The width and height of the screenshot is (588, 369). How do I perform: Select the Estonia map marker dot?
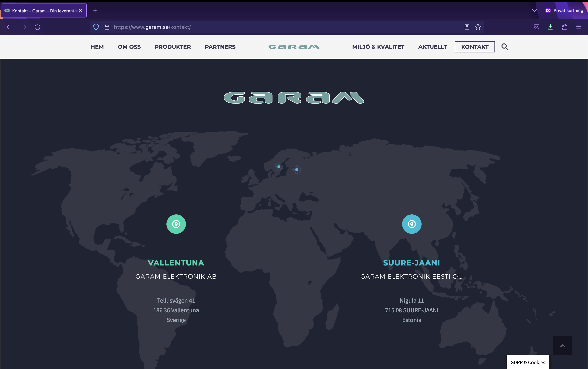click(297, 170)
